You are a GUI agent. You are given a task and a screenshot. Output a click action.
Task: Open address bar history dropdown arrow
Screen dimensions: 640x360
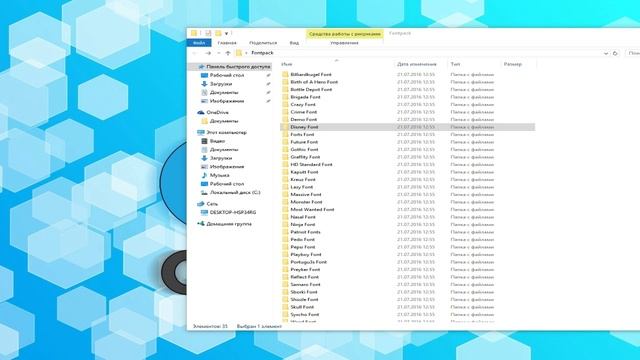click(x=606, y=53)
